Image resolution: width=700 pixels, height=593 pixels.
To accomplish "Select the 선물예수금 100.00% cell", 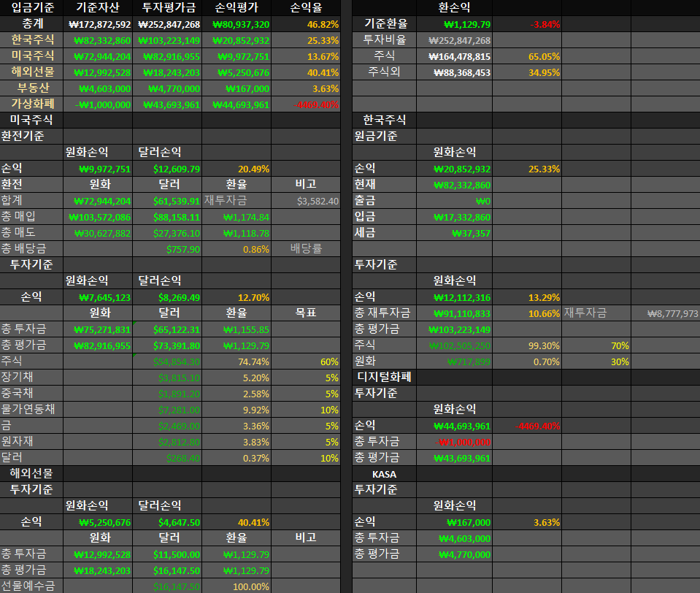I will 236,586.
